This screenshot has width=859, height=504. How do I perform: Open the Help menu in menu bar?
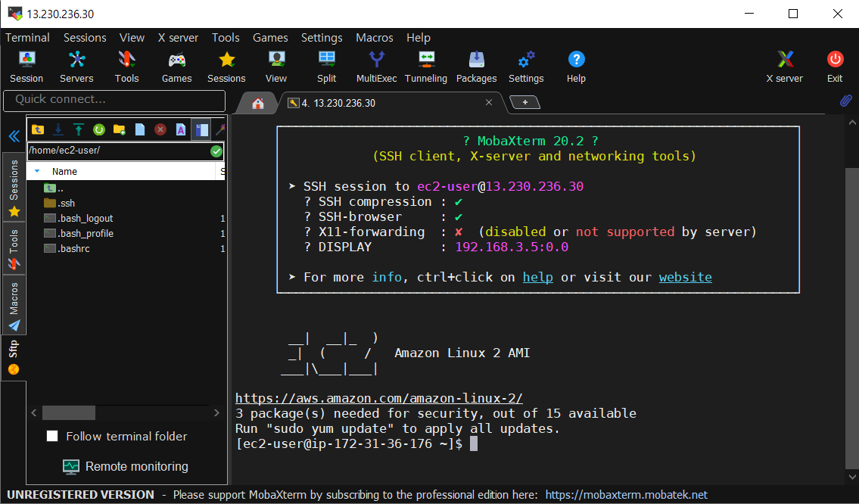pos(419,38)
